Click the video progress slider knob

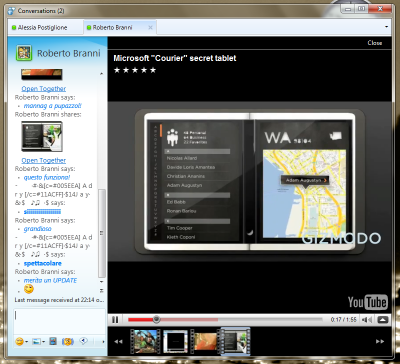156,320
